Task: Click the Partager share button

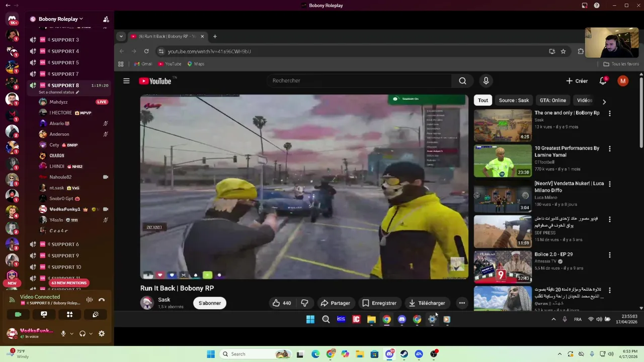Action: point(335,303)
